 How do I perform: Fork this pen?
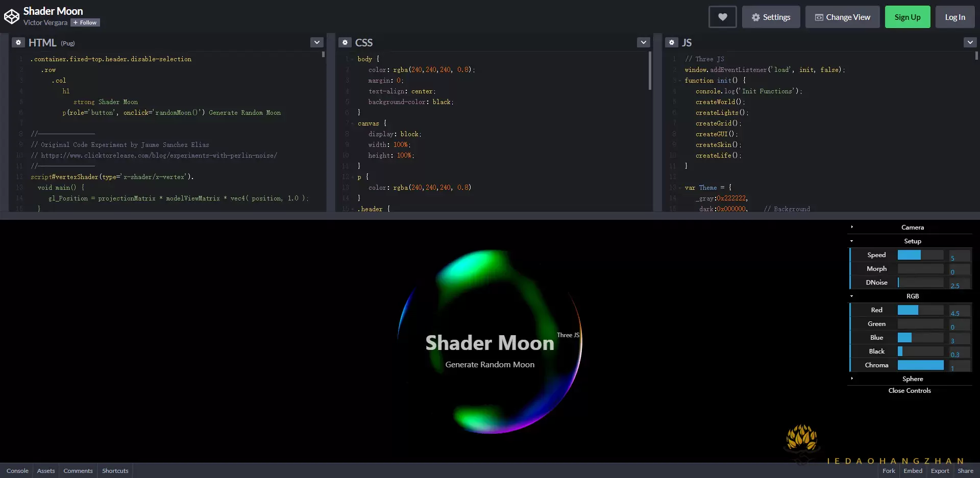click(888, 470)
